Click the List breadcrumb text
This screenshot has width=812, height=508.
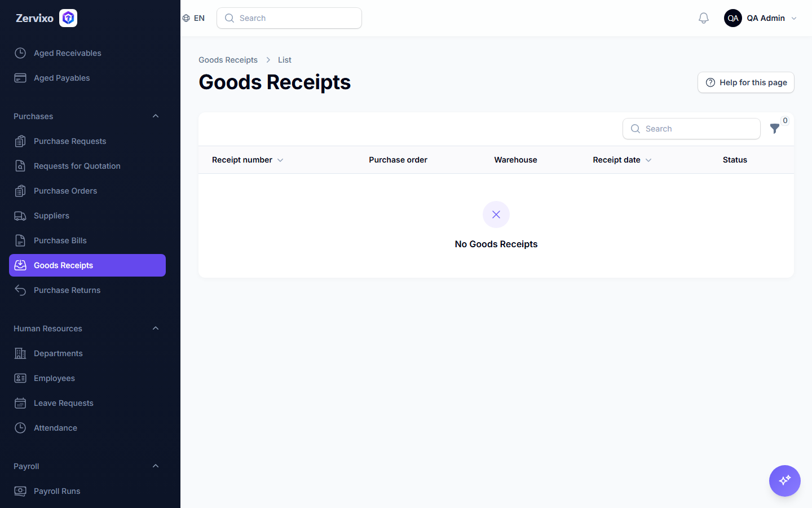click(284, 60)
